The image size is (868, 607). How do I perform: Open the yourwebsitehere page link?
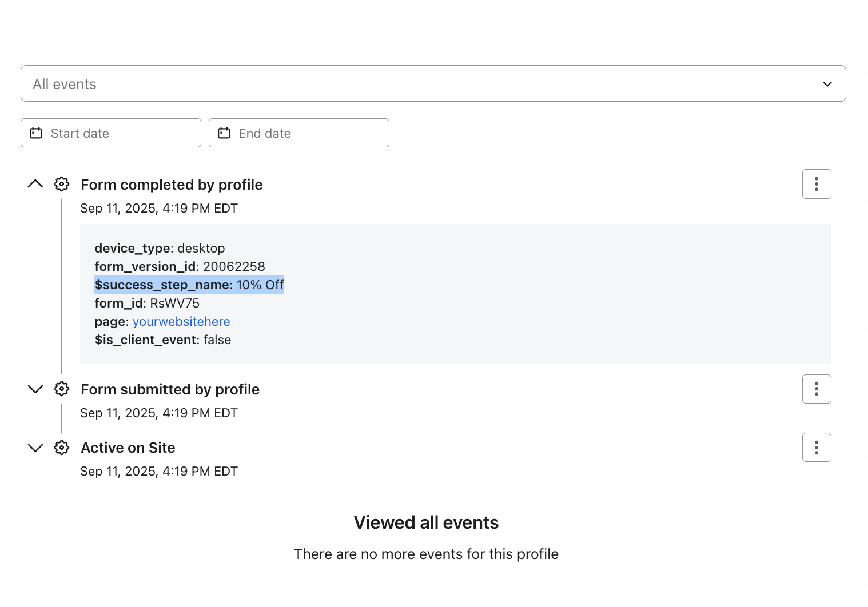point(181,321)
